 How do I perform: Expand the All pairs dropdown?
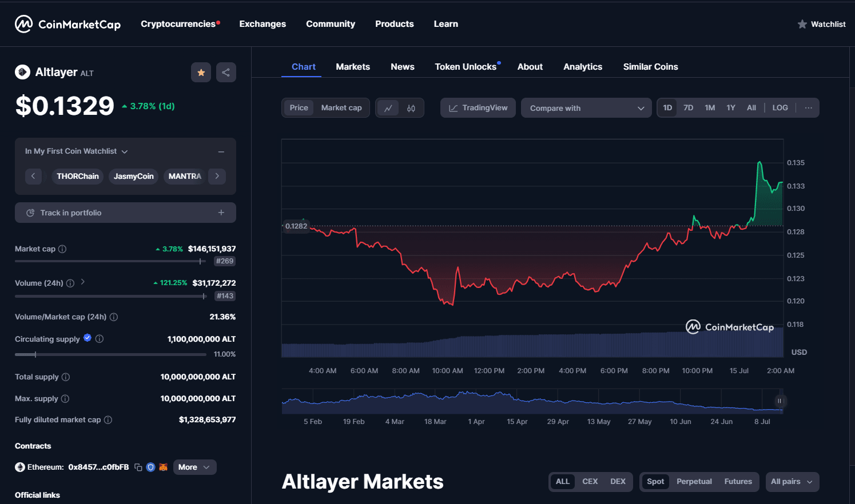tap(792, 482)
